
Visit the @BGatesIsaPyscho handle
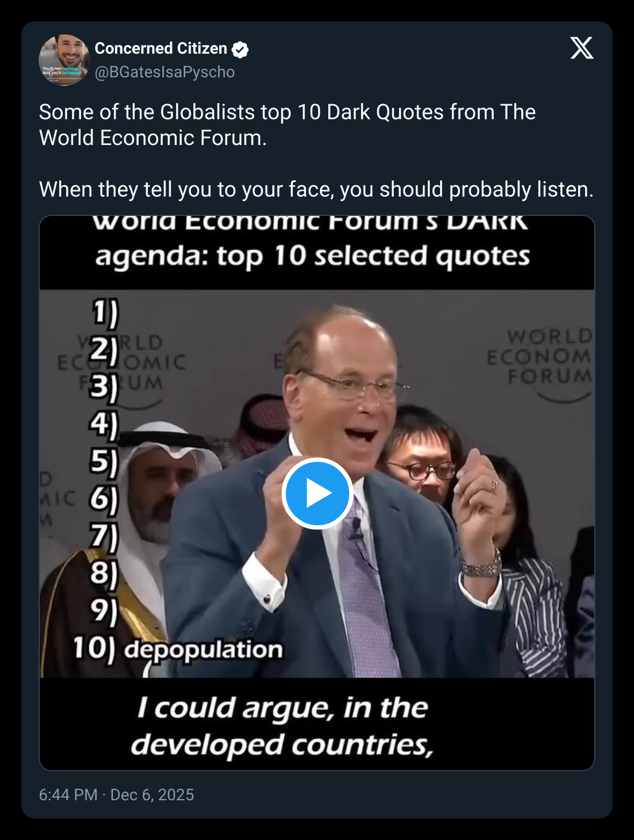tap(164, 72)
